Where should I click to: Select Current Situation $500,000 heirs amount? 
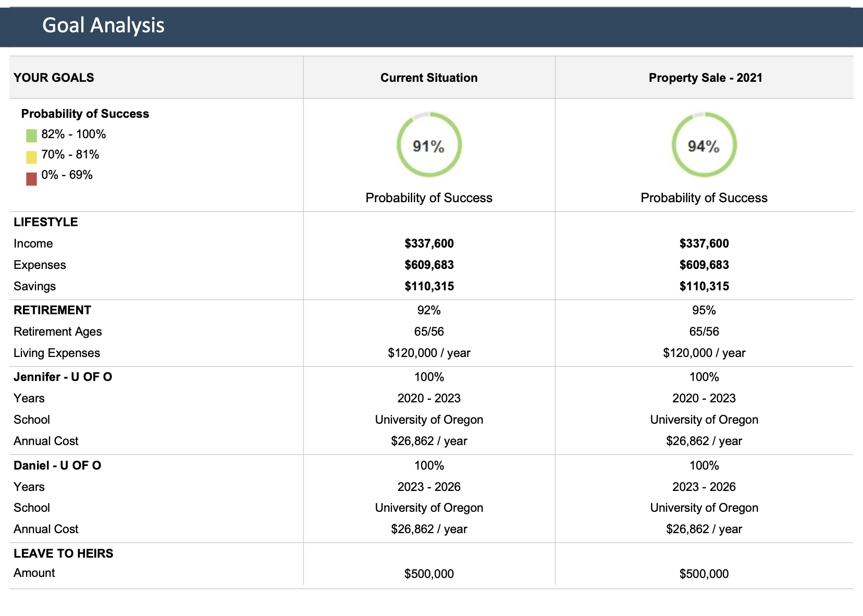429,574
